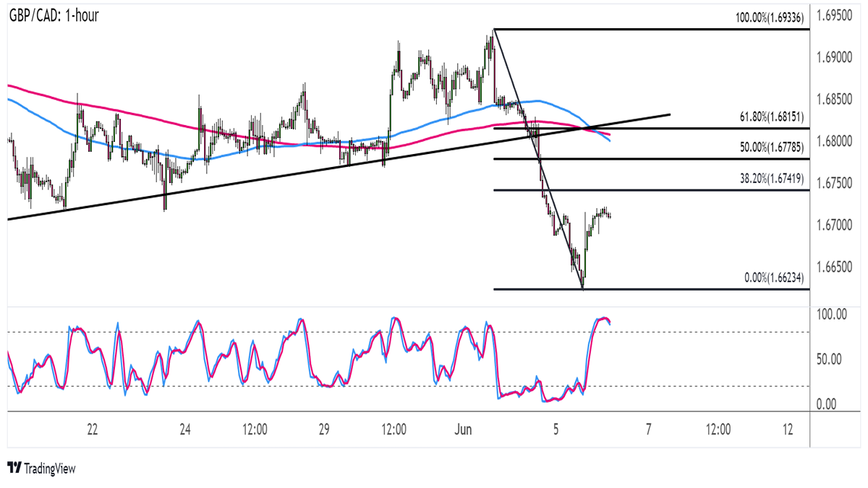The image size is (868, 488).
Task: Click the 1.68500 price axis label
Action: [x=836, y=100]
